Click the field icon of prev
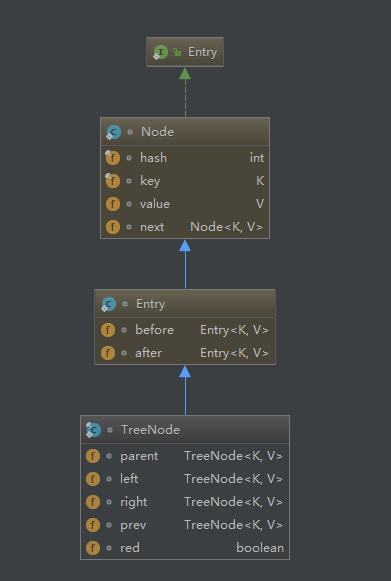Image resolution: width=391 pixels, height=581 pixels. pos(93,525)
